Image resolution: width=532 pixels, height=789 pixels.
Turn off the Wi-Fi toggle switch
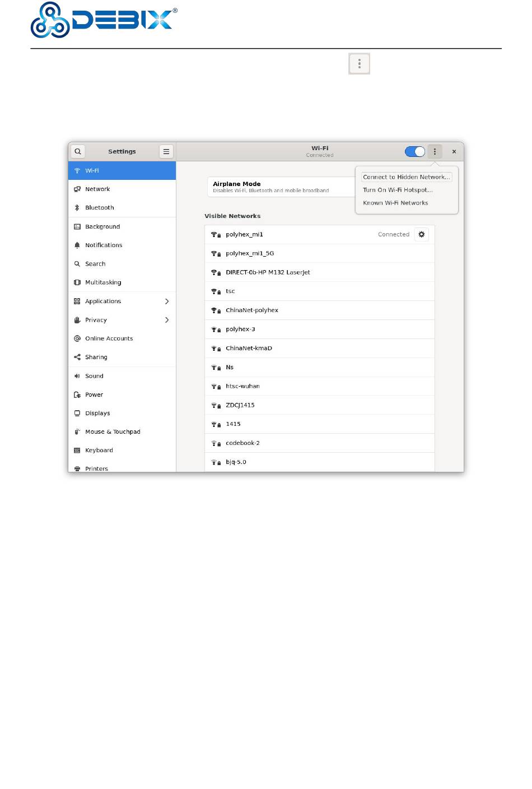point(415,151)
